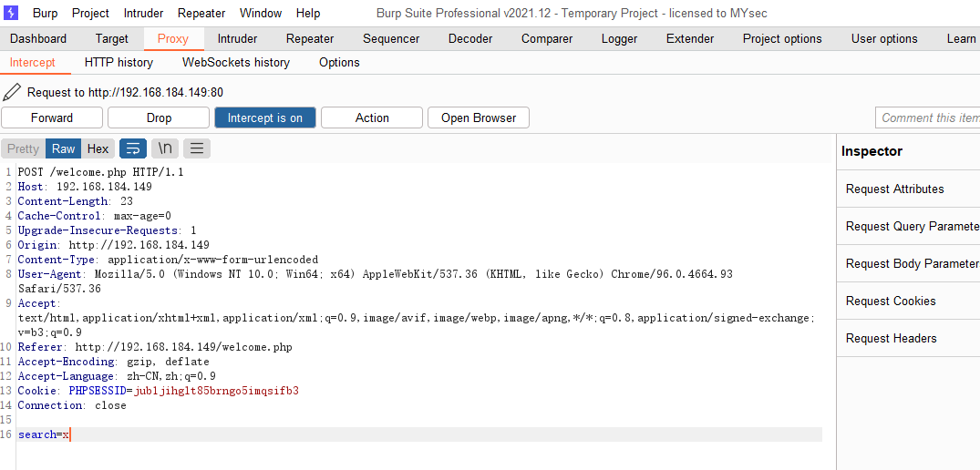Open the WebSockets history sub-tab

tap(236, 63)
